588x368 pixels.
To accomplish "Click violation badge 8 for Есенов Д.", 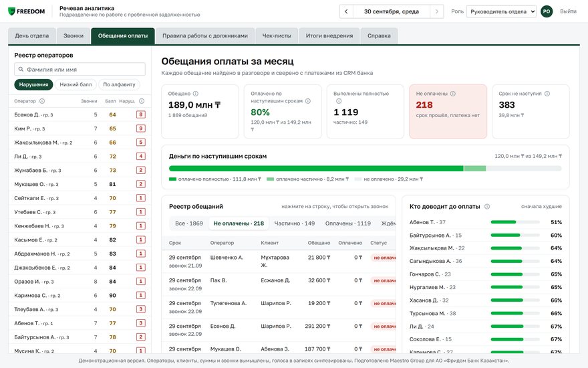I will coord(140,114).
